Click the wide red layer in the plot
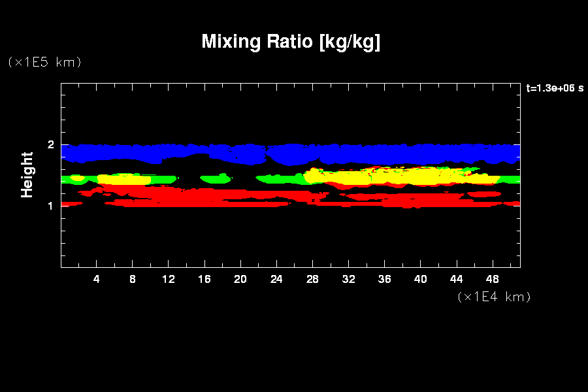The height and width of the screenshot is (392, 588). tap(196, 197)
